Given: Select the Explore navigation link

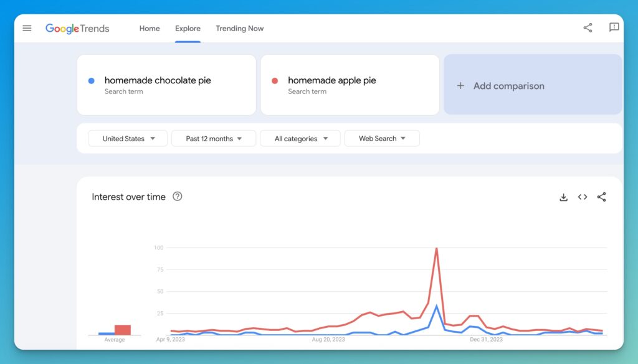Looking at the screenshot, I should pyautogui.click(x=188, y=28).
